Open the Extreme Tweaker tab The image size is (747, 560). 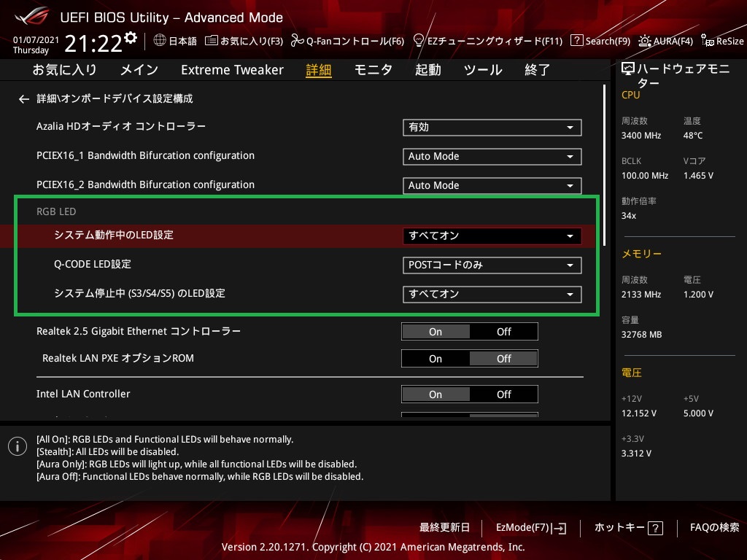click(x=233, y=70)
